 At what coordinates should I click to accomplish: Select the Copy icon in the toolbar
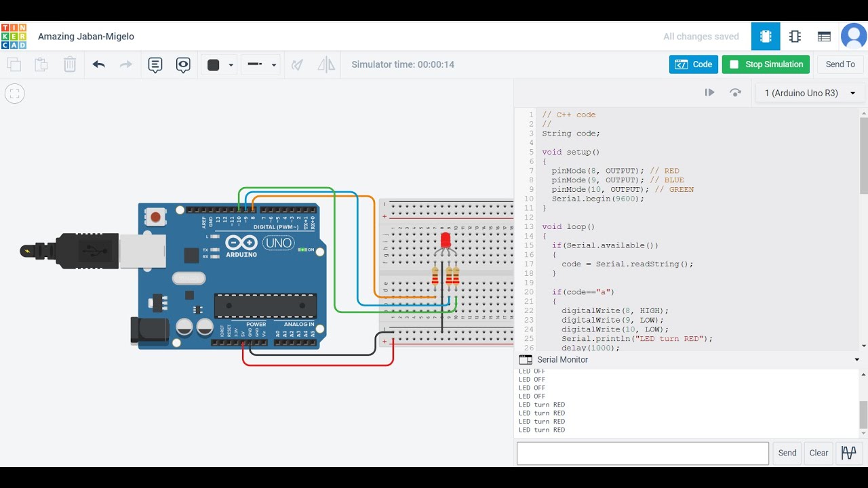coord(14,65)
